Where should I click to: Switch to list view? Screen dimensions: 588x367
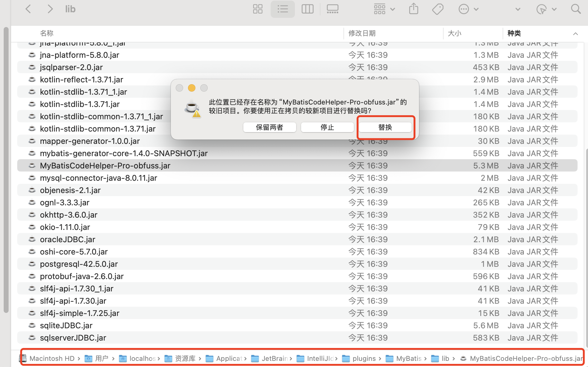click(x=283, y=9)
